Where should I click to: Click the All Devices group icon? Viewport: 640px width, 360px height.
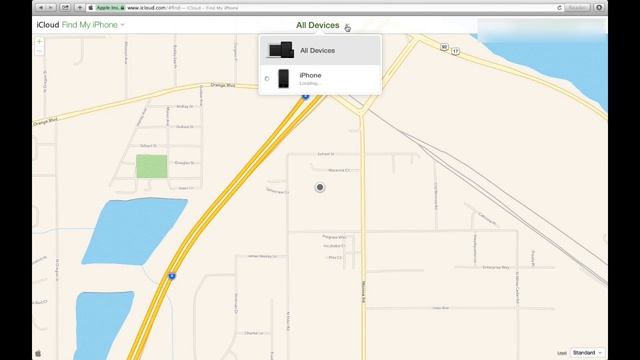pos(281,50)
